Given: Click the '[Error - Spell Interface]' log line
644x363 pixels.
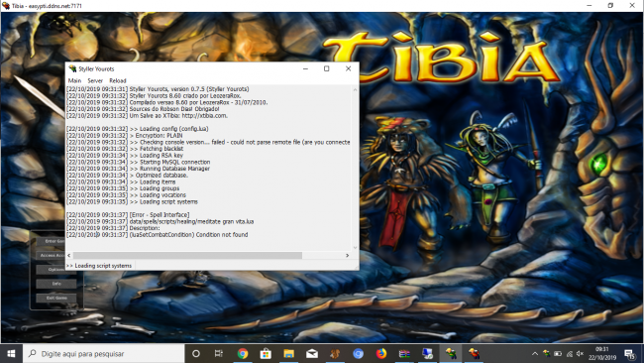Looking at the screenshot, I should (x=128, y=214).
